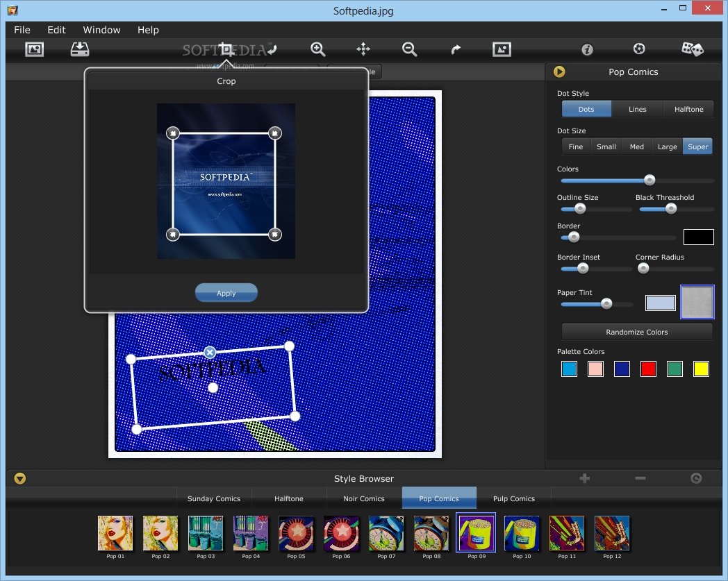Select Lines dot style
The height and width of the screenshot is (581, 728).
(637, 109)
